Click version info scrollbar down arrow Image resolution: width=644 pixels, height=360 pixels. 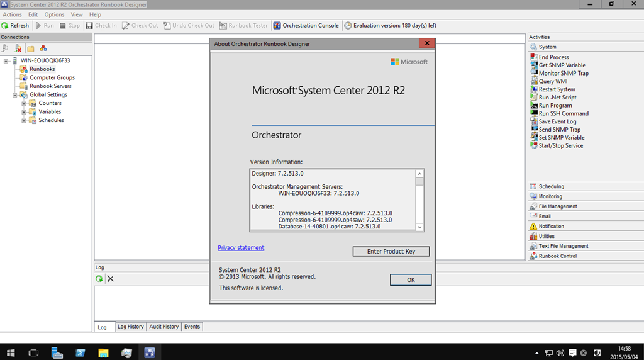tap(419, 227)
